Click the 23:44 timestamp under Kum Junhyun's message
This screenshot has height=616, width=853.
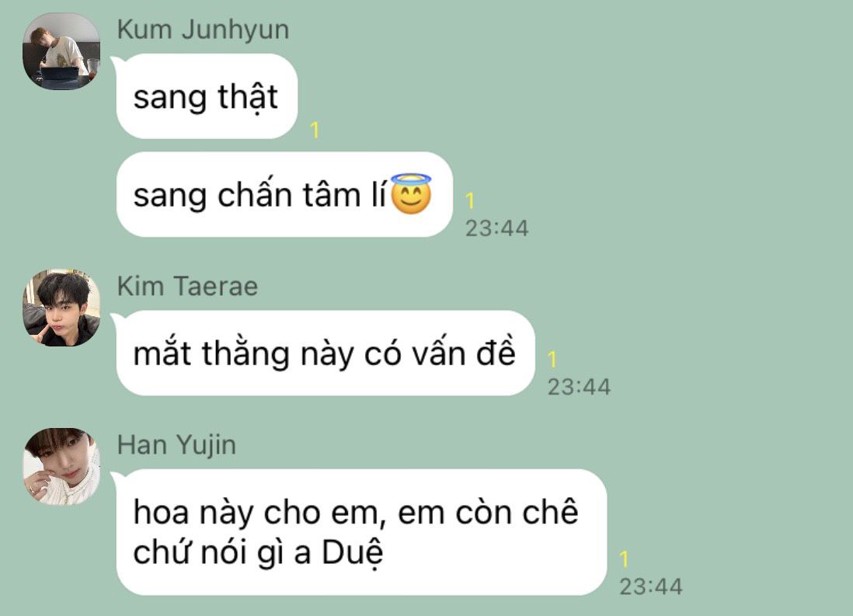point(496,228)
